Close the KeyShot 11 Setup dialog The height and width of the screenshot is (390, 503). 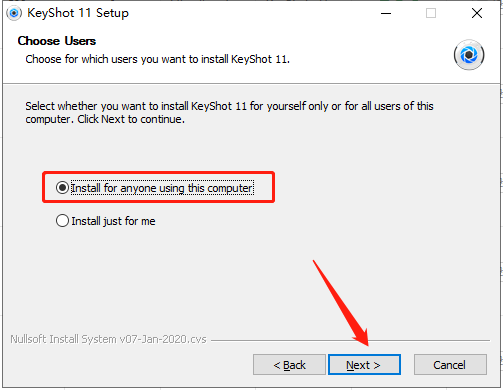tap(477, 13)
